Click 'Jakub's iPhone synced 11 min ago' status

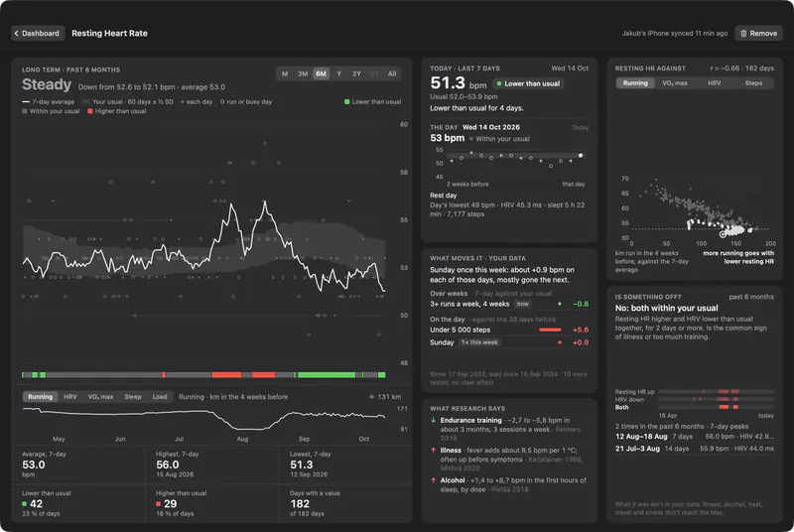coord(675,34)
